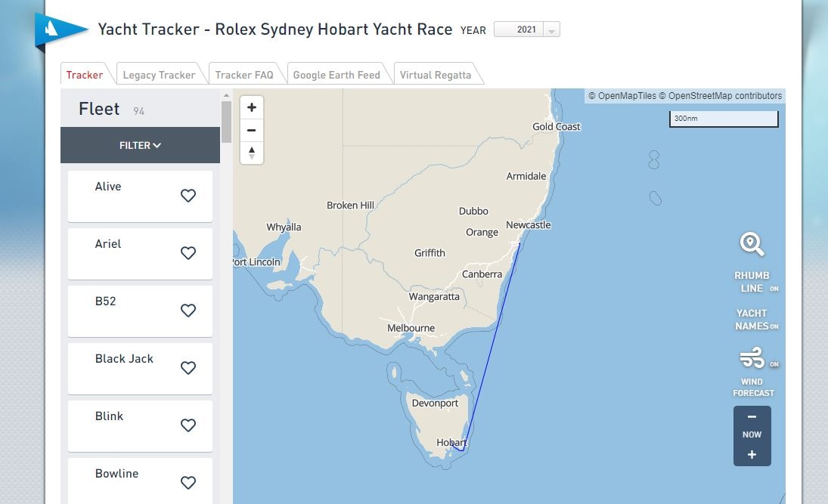
Task: Click the map zoom-out minus icon
Action: 251,129
